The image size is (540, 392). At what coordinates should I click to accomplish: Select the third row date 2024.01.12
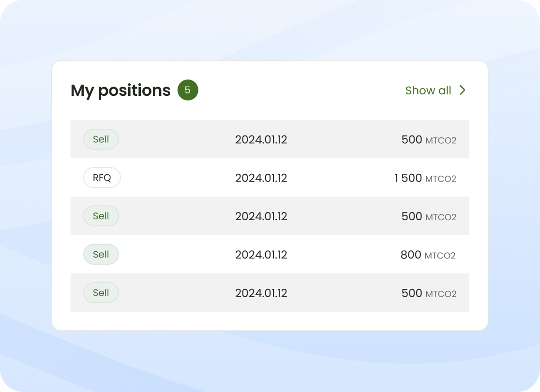261,216
